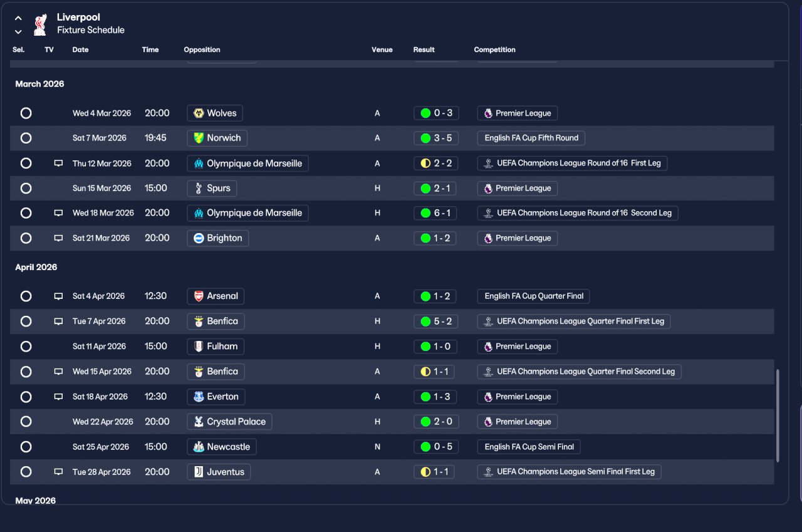Select the Arsenal 4 Apr fixture radio button
The width and height of the screenshot is (802, 532).
pyautogui.click(x=26, y=296)
